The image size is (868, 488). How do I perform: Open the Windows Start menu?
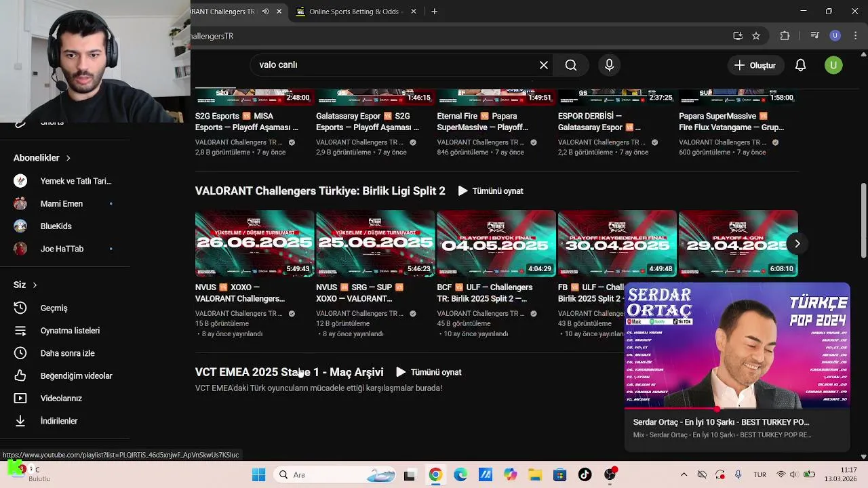(259, 474)
